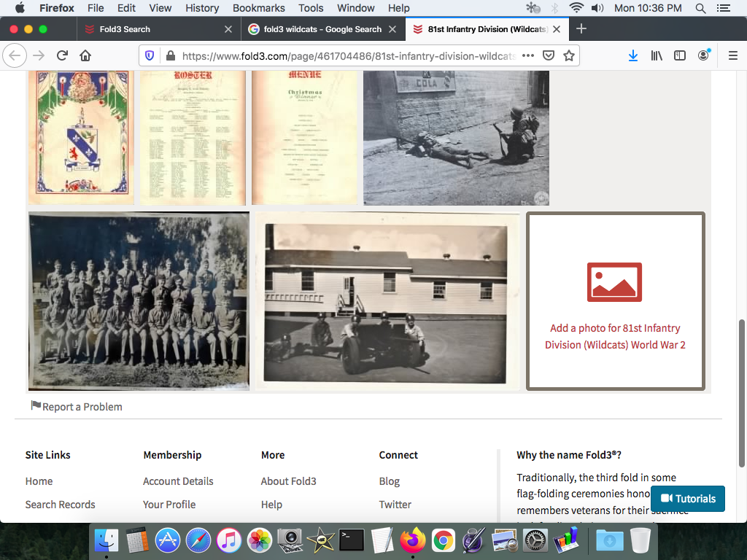This screenshot has height=560, width=747.
Task: Open Firefox hamburger application menu
Action: point(733,55)
